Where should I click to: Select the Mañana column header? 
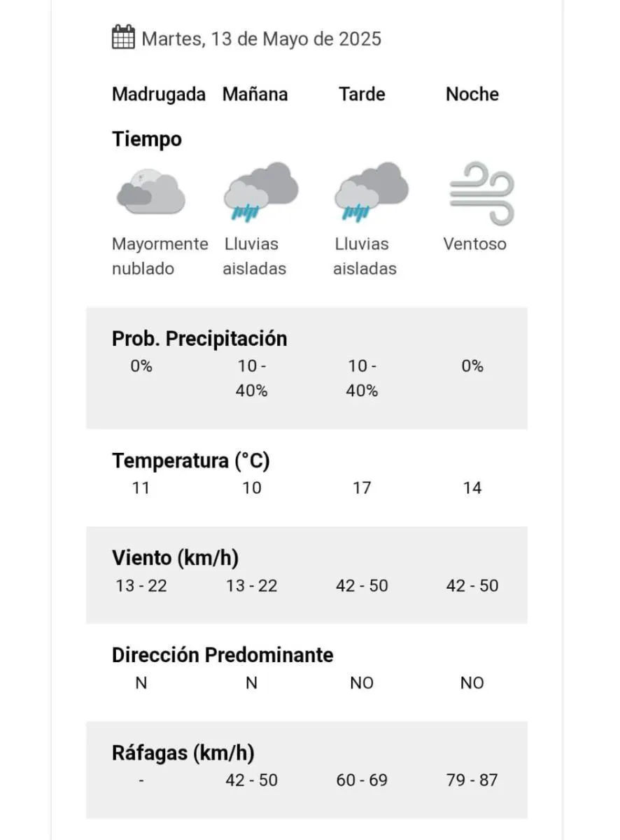(255, 94)
